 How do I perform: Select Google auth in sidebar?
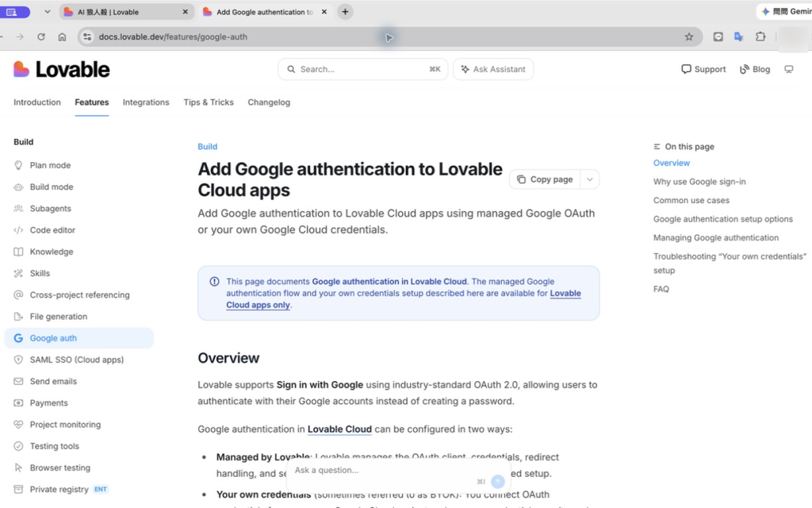[x=79, y=338]
